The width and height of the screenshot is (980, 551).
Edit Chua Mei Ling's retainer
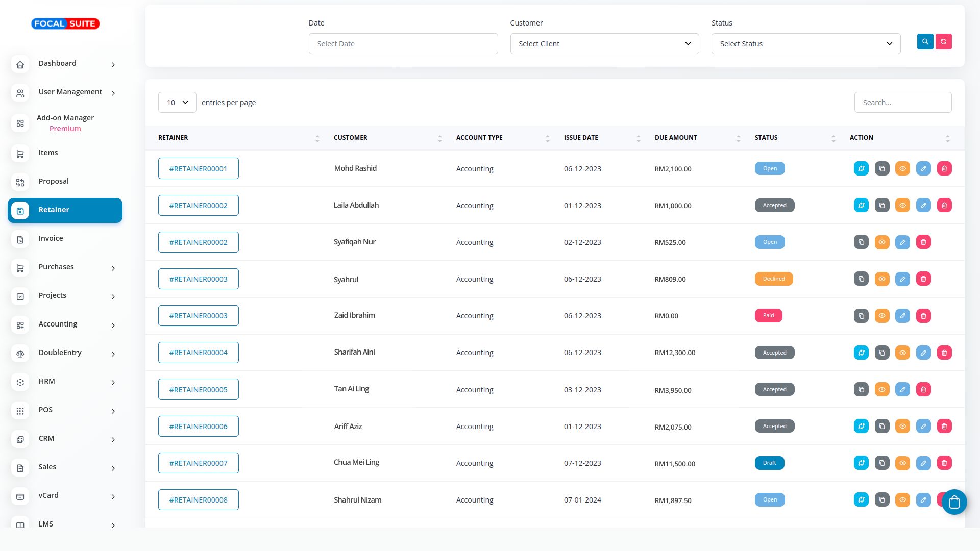[x=923, y=463]
